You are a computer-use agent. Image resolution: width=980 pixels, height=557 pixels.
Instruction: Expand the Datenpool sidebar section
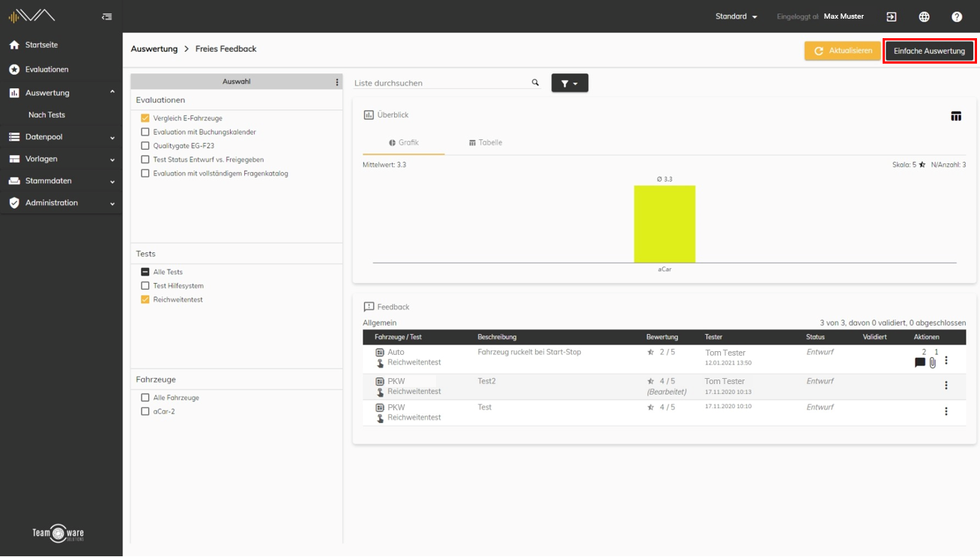(x=112, y=138)
